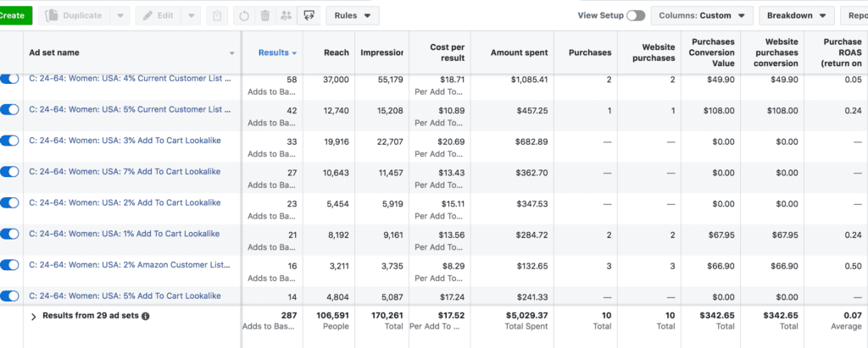Expand Results from 29 ad sets row

tap(33, 317)
